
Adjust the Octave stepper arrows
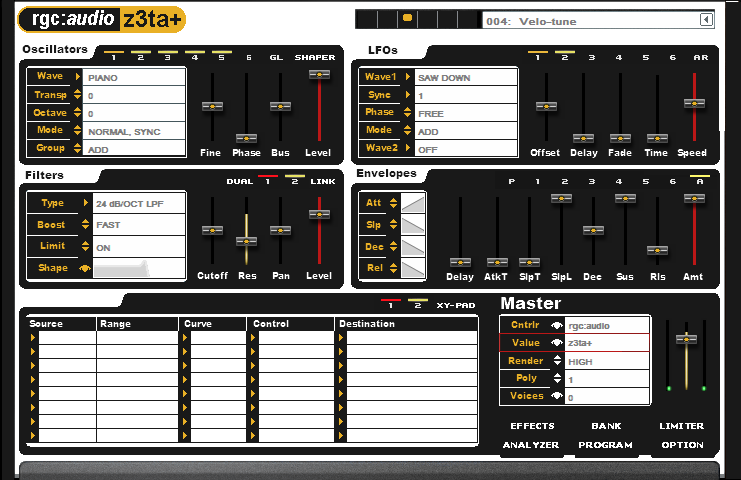click(78, 112)
